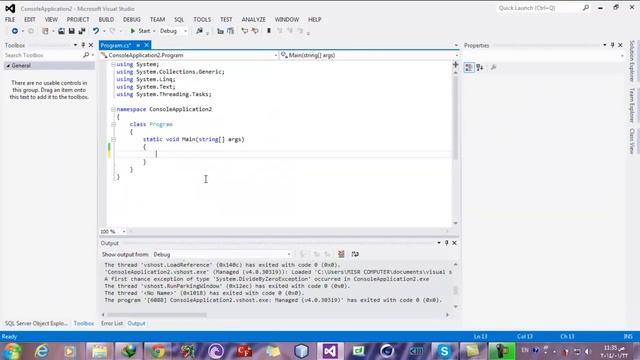Viewport: 640px width, 360px height.
Task: Switch to the bottom Toolbox tab
Action: (x=84, y=323)
